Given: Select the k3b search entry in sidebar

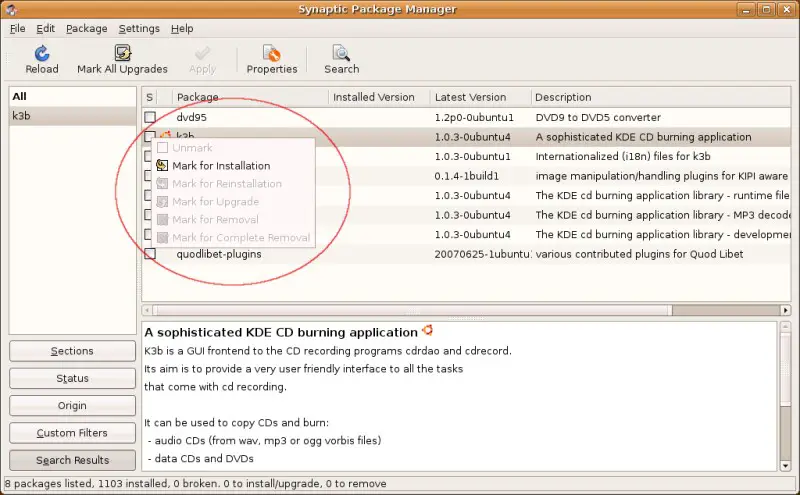Looking at the screenshot, I should coord(72,116).
